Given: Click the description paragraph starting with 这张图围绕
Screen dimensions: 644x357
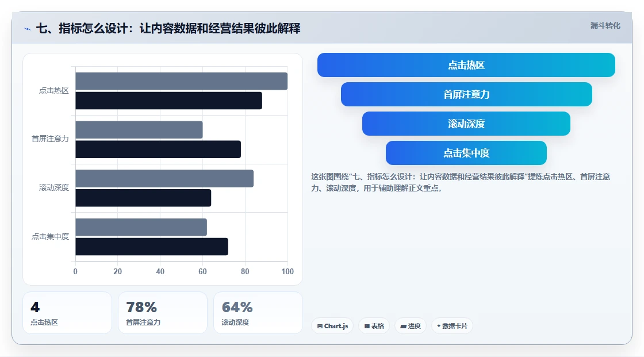Looking at the screenshot, I should click(461, 182).
